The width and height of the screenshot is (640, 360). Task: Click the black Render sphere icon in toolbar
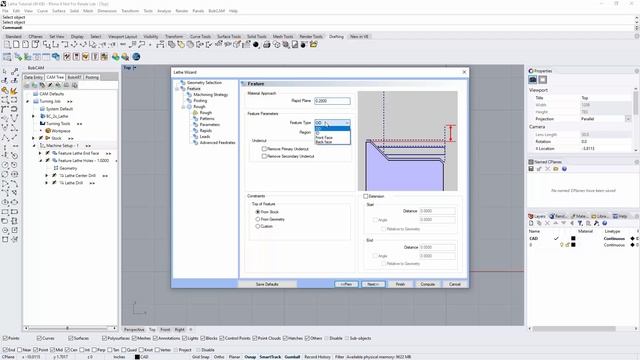(256, 44)
